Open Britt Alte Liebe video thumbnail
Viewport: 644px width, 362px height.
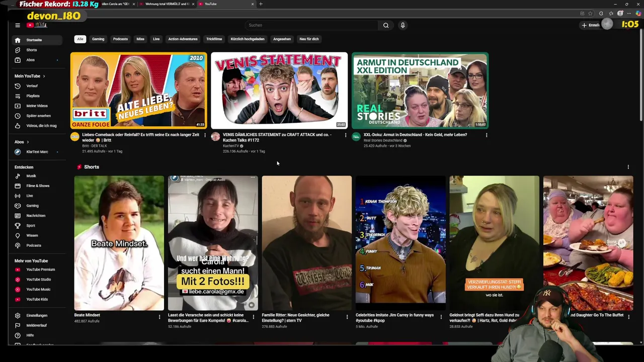[x=138, y=90]
